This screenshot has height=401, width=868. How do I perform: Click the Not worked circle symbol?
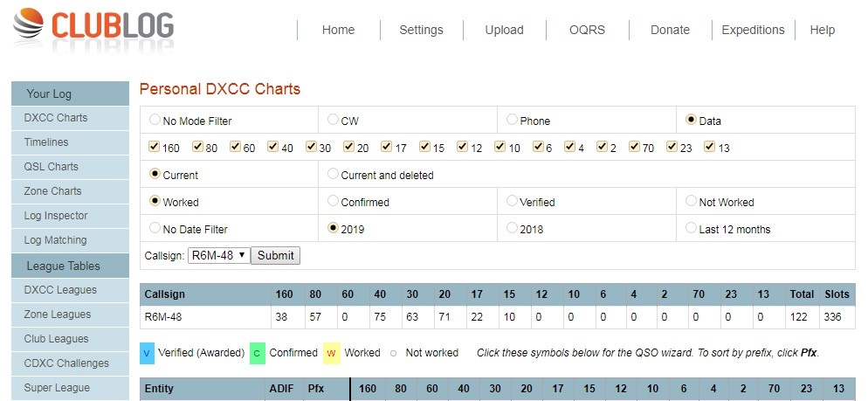(x=394, y=353)
